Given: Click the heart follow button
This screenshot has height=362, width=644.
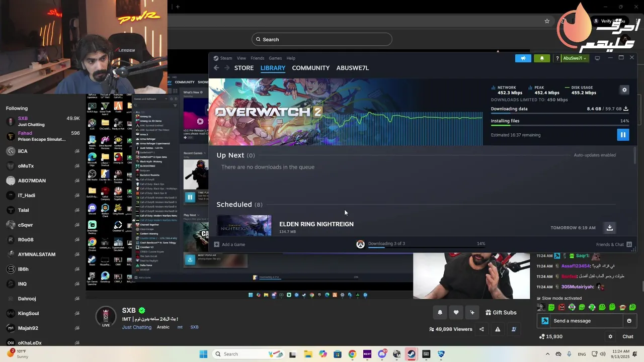Looking at the screenshot, I should tap(456, 312).
